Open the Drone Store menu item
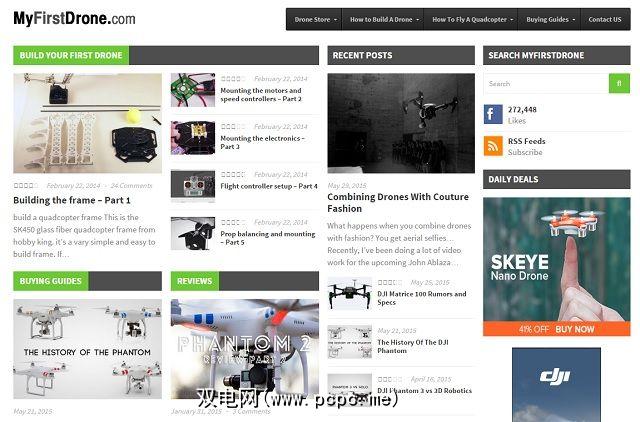This screenshot has height=422, width=640. tap(312, 20)
